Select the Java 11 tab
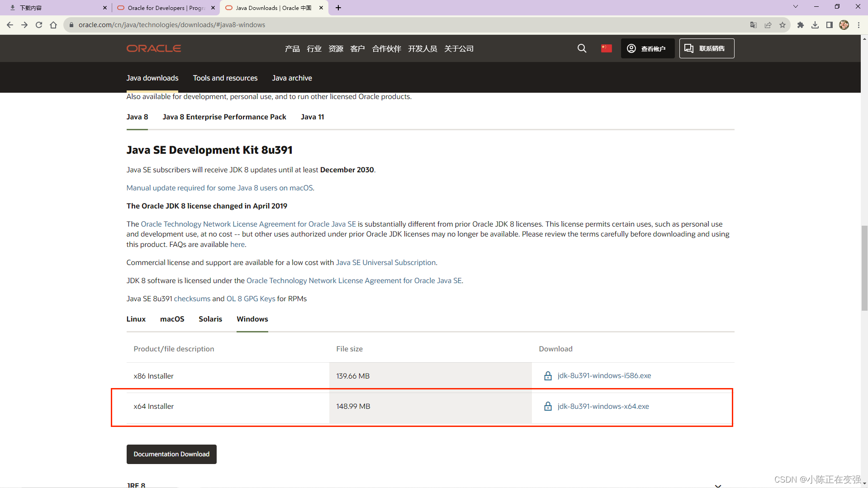The height and width of the screenshot is (488, 868). click(312, 117)
